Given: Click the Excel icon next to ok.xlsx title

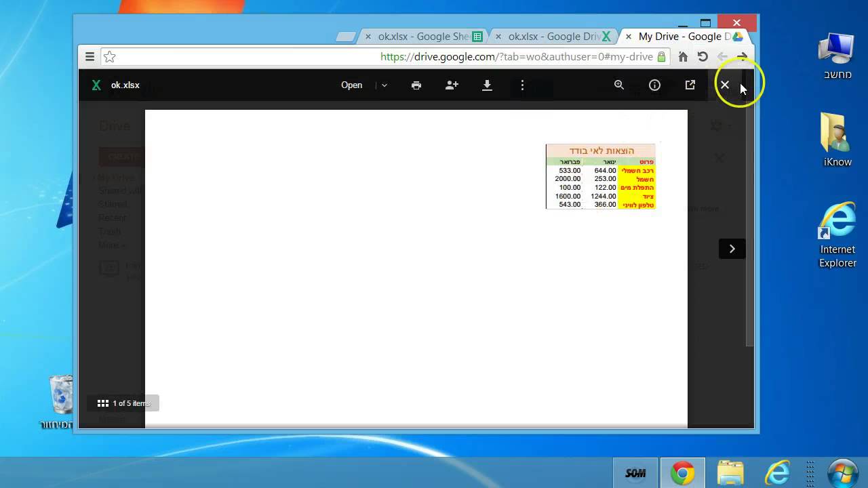Looking at the screenshot, I should point(96,85).
